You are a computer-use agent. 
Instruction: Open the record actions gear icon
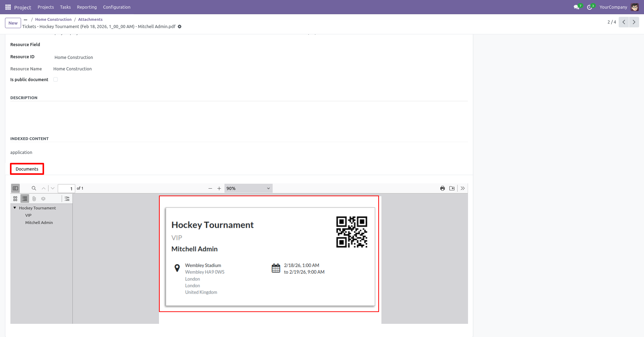179,27
